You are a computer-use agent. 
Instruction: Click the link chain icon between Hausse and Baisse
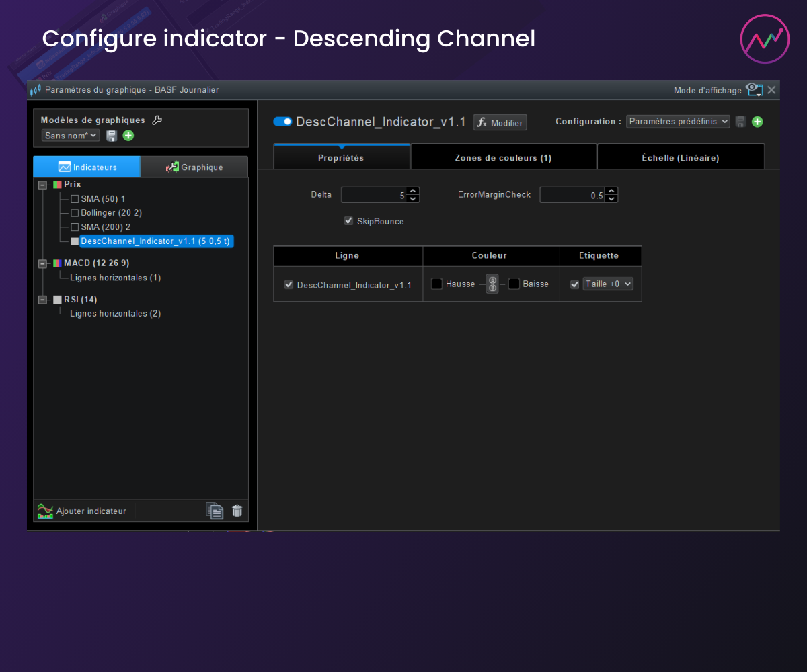tap(492, 284)
